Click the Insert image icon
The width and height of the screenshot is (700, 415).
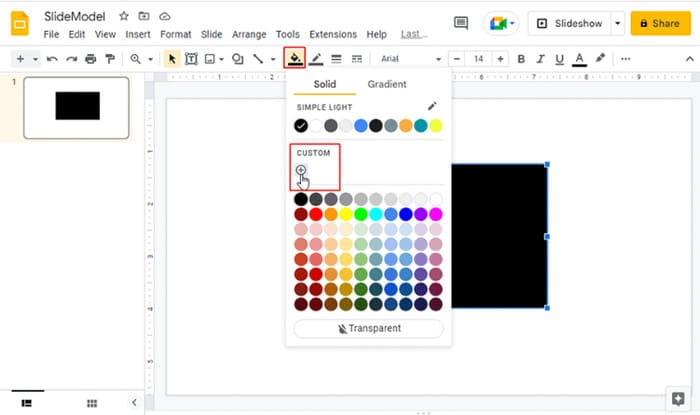coord(209,59)
